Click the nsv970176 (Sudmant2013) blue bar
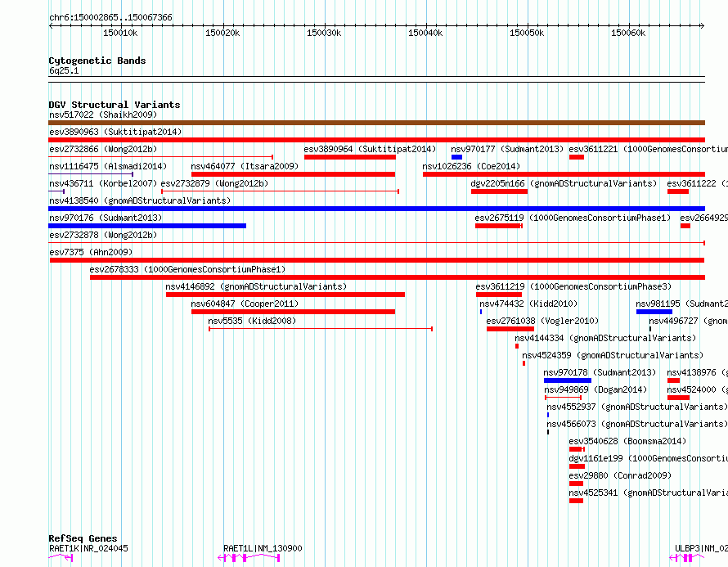This screenshot has height=567, width=728. coord(147,226)
